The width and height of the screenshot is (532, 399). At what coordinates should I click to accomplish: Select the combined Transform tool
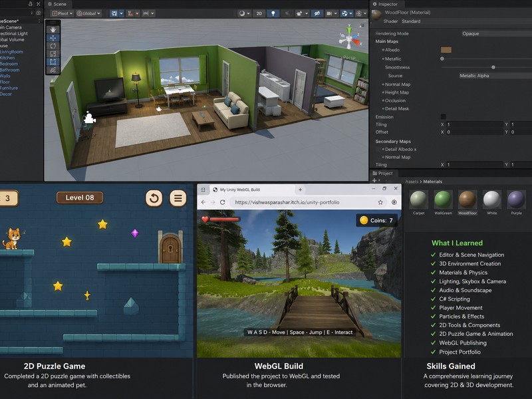[x=53, y=70]
